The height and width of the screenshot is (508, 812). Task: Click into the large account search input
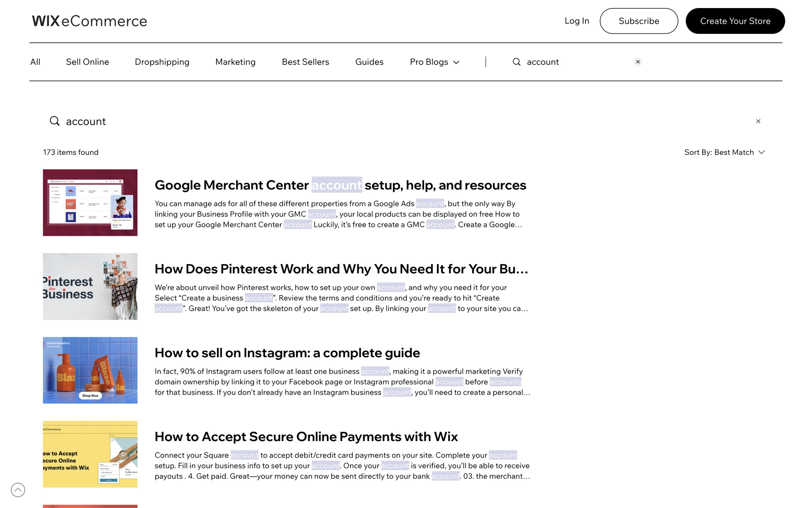coord(381,121)
